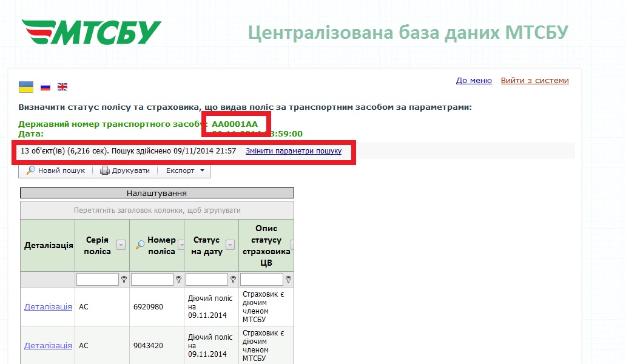Viewport: 626px width, 364px height.
Task: Switch language to Russian flag
Action: coord(45,87)
